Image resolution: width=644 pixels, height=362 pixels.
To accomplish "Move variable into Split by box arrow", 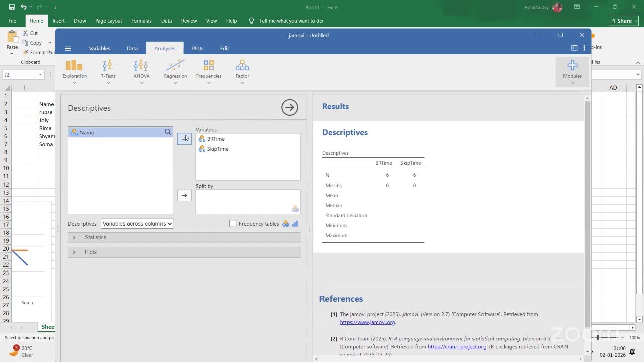I will [184, 195].
